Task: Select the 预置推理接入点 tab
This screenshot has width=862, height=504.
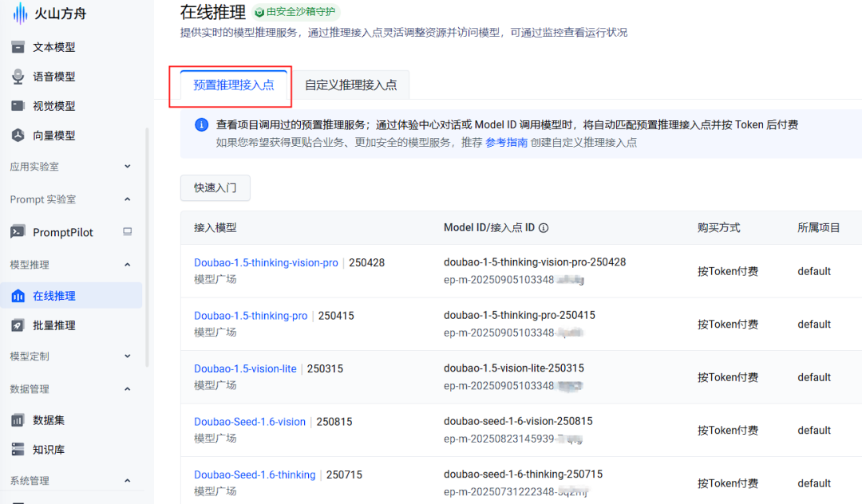Action: click(234, 85)
